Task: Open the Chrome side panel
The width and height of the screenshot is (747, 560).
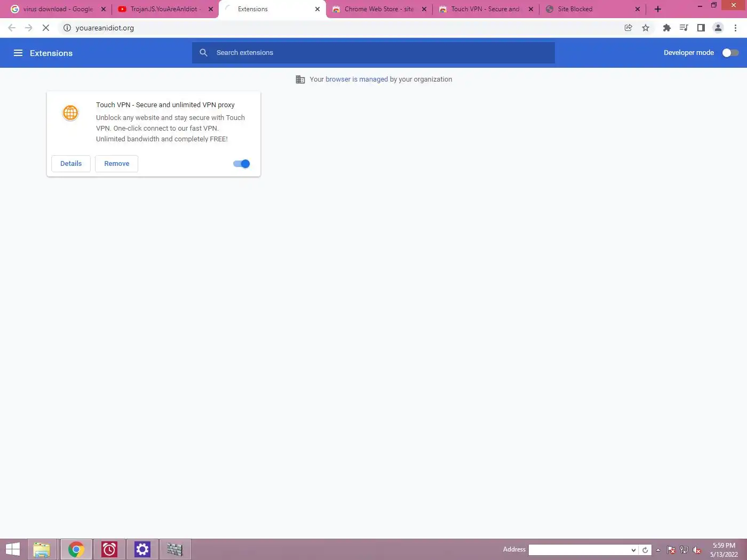Action: pos(701,28)
